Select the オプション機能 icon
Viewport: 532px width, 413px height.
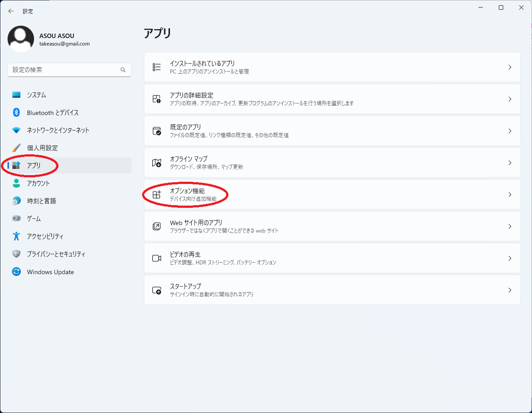click(x=156, y=194)
